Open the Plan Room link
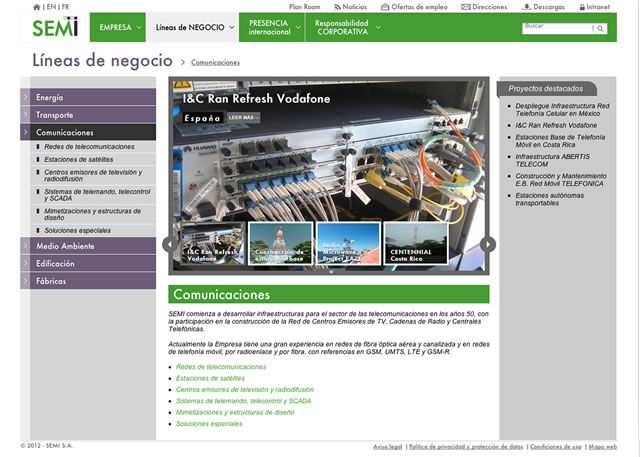640x457 pixels. coord(304,7)
